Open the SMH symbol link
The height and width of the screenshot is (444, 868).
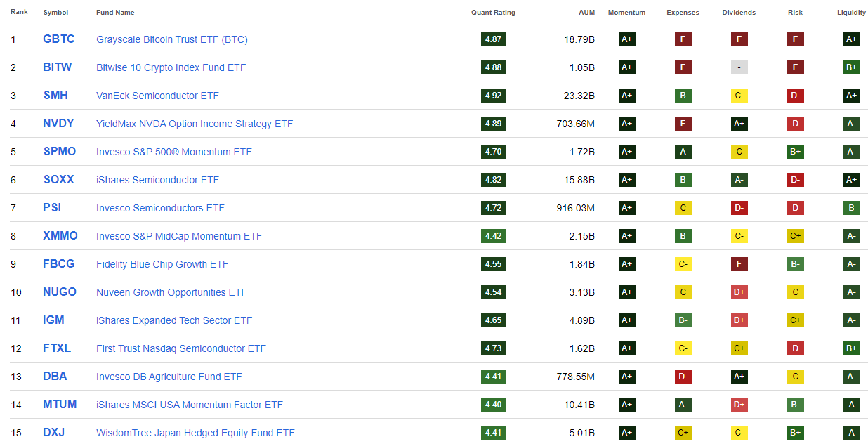click(55, 96)
